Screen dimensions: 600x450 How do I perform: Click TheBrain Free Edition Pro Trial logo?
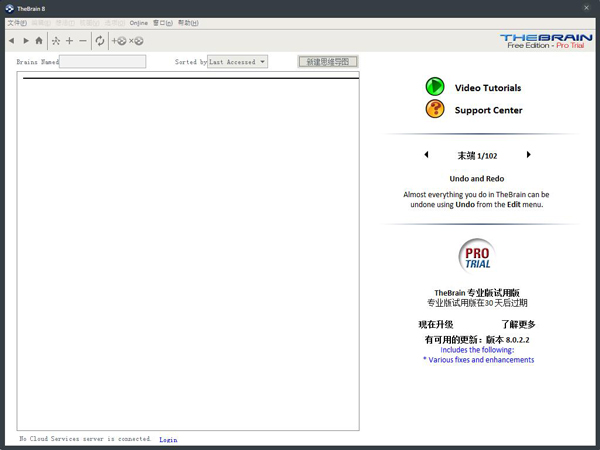pos(546,41)
